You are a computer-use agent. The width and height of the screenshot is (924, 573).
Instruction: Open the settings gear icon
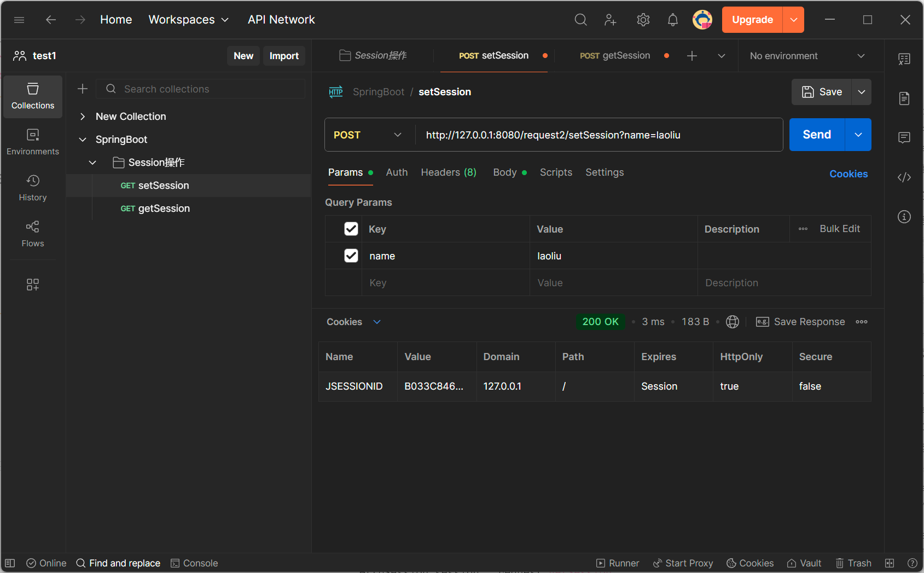pyautogui.click(x=643, y=20)
